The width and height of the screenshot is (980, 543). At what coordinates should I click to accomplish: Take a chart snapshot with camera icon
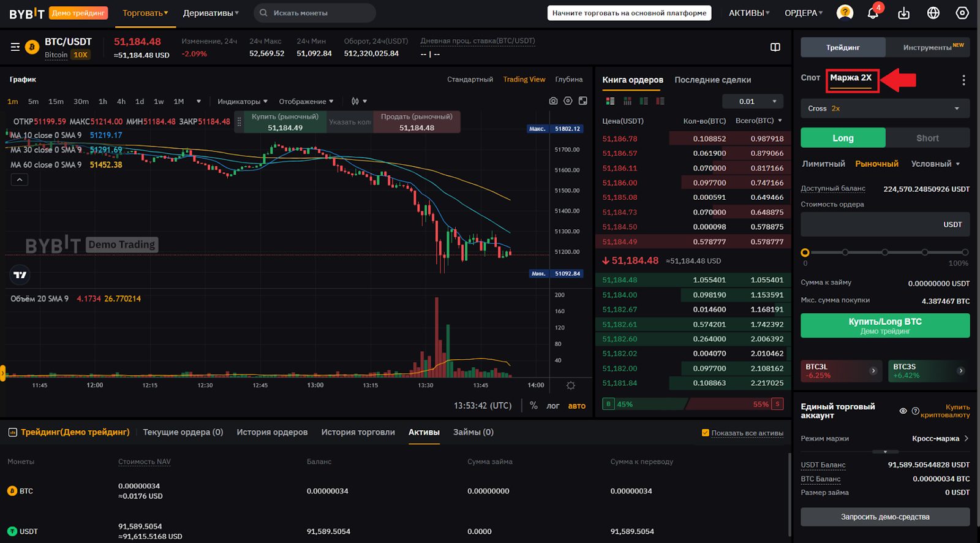pos(553,101)
